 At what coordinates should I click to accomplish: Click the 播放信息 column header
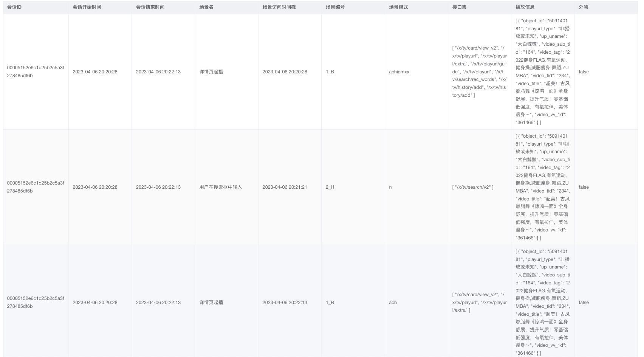[x=525, y=7]
